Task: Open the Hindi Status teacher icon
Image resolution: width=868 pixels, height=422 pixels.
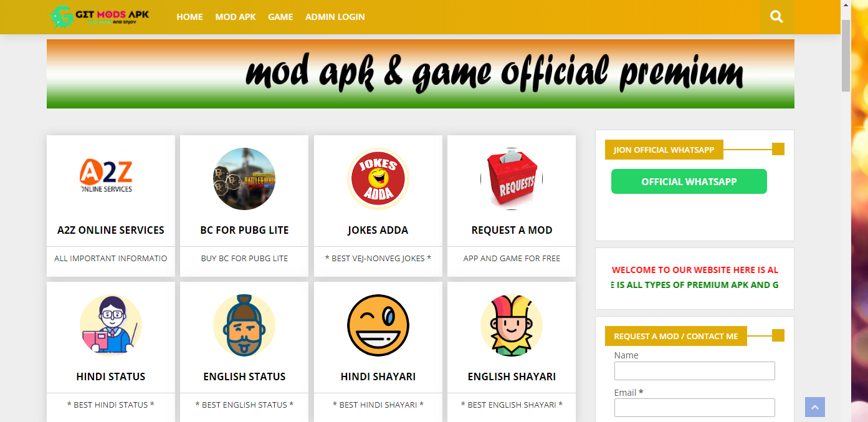Action: tap(111, 325)
